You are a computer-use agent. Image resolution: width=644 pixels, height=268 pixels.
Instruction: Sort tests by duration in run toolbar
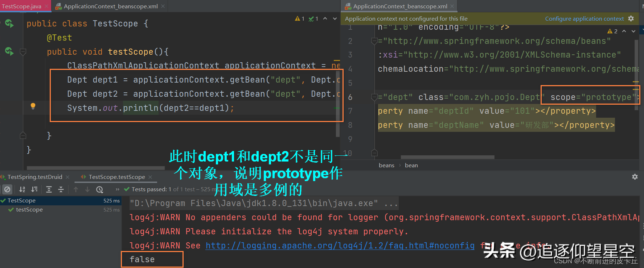(x=34, y=189)
